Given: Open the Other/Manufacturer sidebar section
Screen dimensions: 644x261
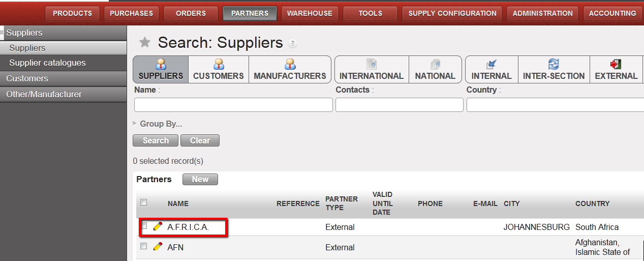Looking at the screenshot, I should 44,94.
